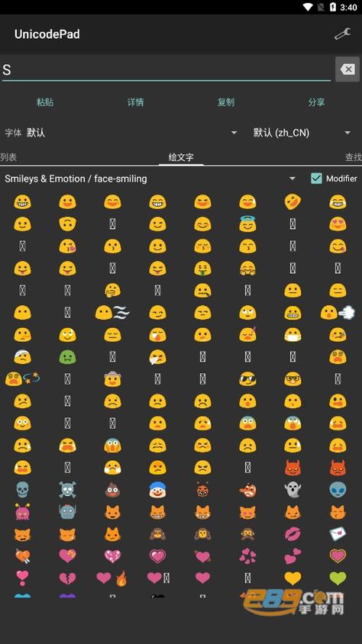
Task: Select the pile of poo emoji
Action: (112, 490)
